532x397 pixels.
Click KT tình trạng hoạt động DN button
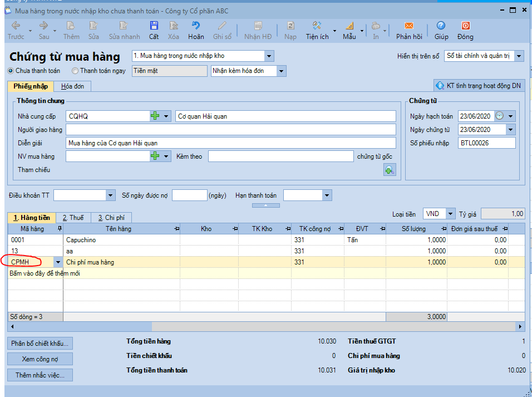(x=479, y=86)
